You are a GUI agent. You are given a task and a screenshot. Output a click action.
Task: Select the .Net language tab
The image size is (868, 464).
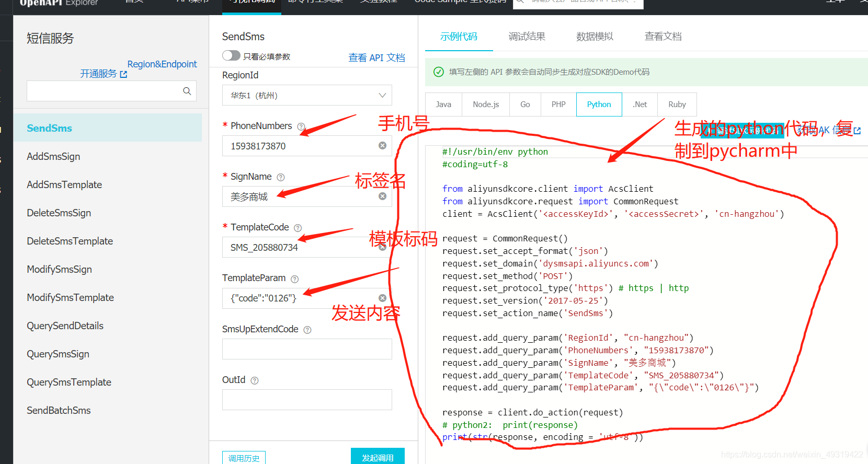[x=639, y=105]
